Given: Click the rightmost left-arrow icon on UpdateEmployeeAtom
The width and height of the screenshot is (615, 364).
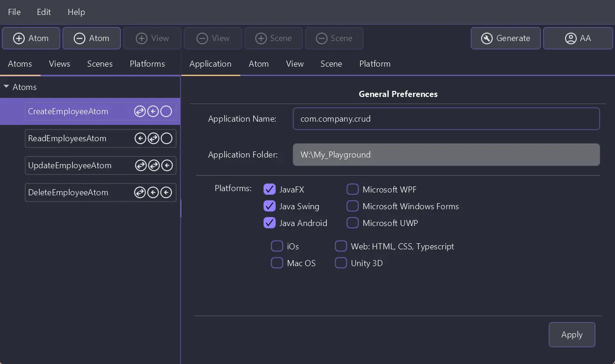Looking at the screenshot, I should (167, 165).
